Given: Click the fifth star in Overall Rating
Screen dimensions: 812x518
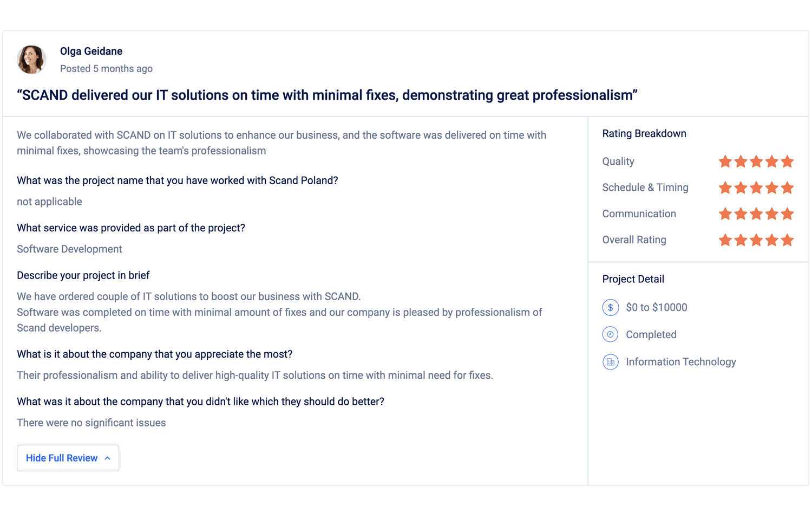Looking at the screenshot, I should coord(787,239).
